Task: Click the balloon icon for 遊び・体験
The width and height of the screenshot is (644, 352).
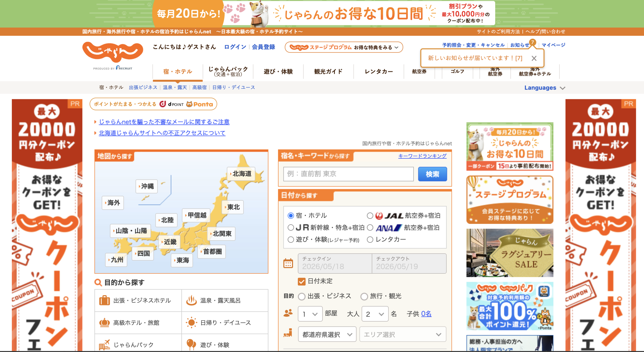Action: 191,345
